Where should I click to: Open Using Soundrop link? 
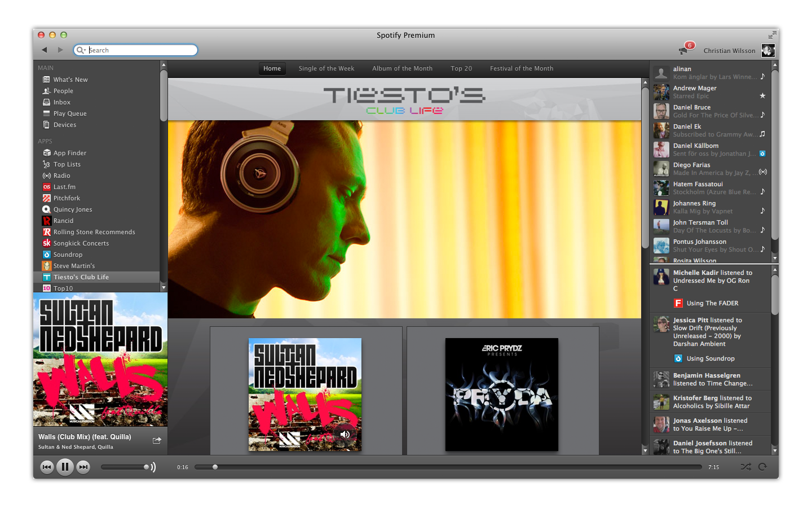(704, 358)
